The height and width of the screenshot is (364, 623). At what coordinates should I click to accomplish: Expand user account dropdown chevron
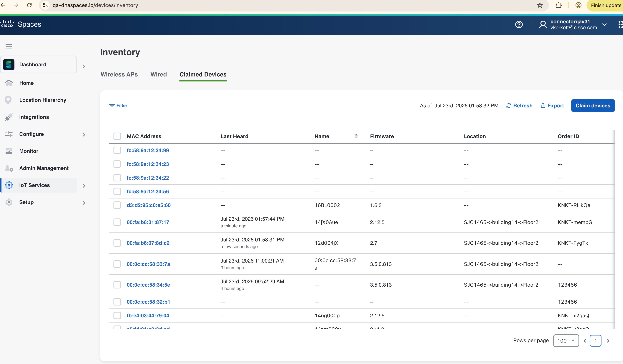coord(604,24)
